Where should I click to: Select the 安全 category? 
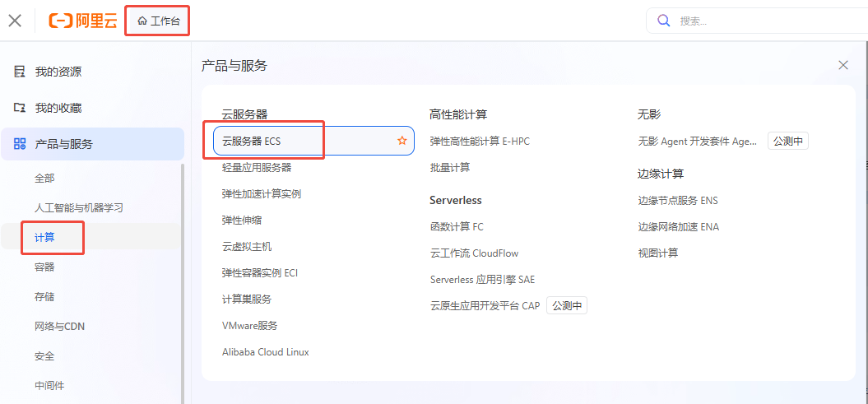44,355
